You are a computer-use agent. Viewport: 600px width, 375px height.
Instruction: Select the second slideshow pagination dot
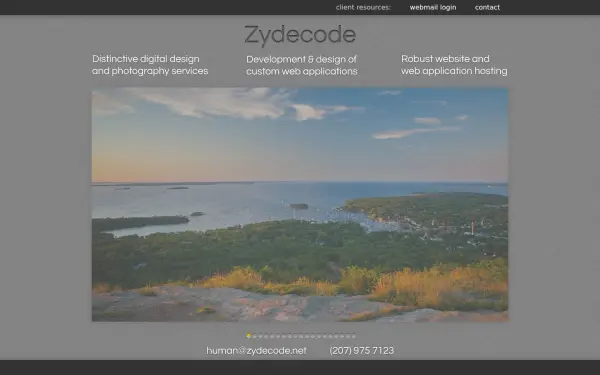254,336
